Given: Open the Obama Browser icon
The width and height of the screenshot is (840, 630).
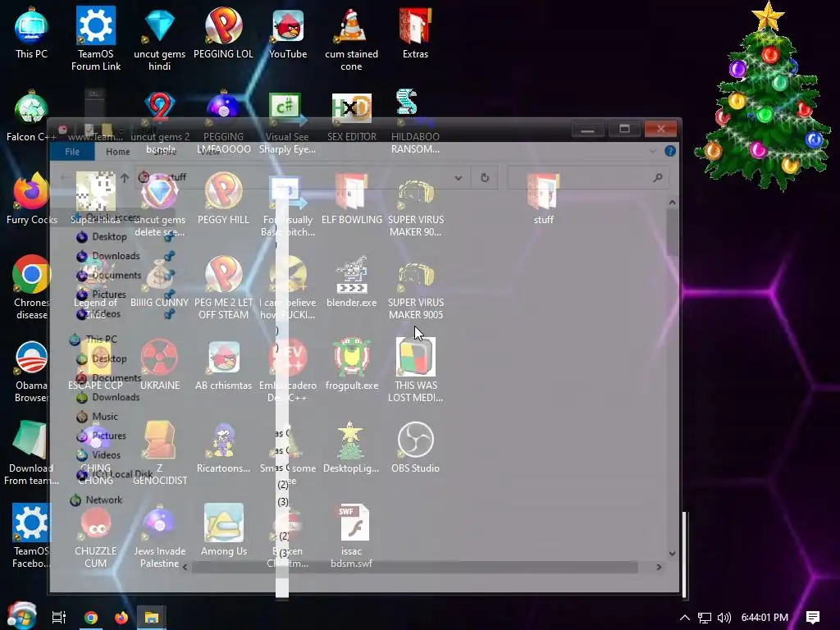Looking at the screenshot, I should 31,357.
